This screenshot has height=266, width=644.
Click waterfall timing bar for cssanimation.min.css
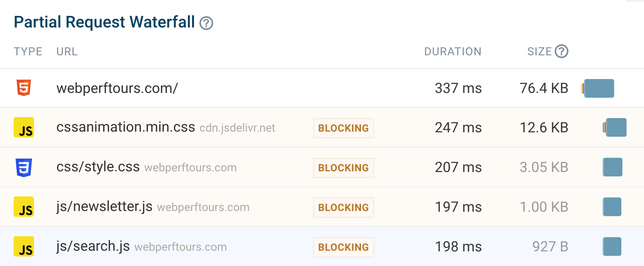pyautogui.click(x=616, y=128)
